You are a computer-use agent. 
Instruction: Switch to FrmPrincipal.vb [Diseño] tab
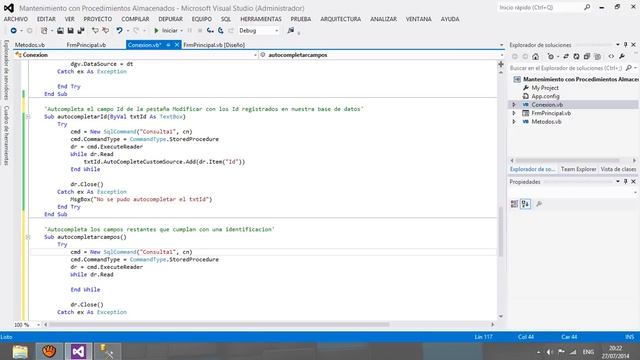[214, 45]
